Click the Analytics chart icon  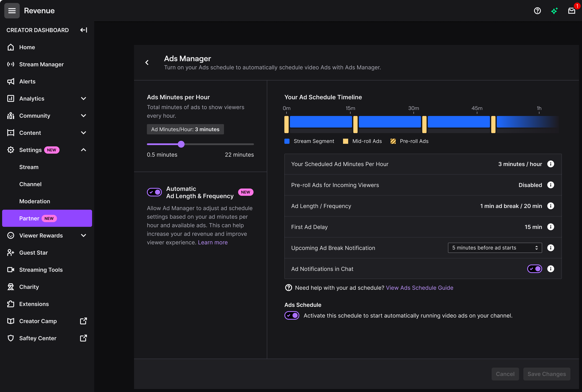(x=10, y=98)
